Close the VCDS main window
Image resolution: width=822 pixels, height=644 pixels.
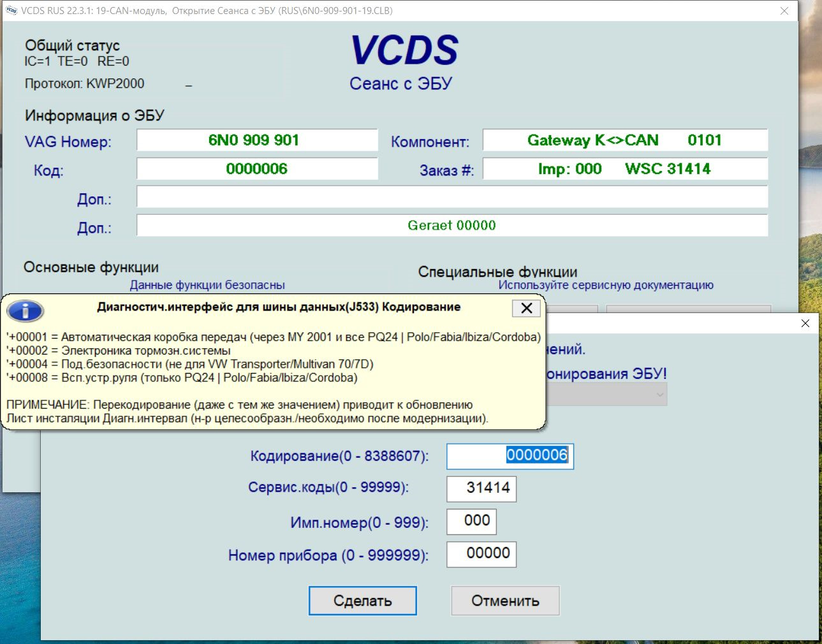(784, 11)
